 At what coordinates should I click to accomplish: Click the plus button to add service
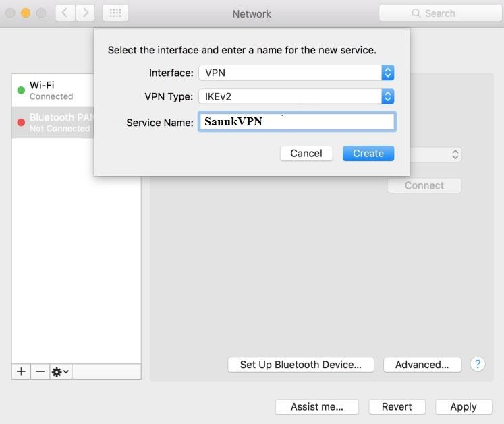(21, 371)
